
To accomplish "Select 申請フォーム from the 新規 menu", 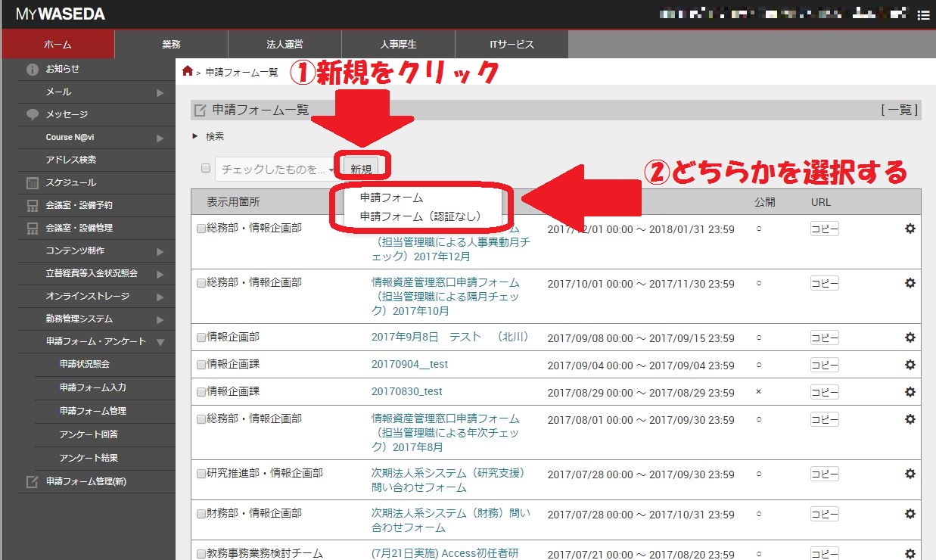I will (391, 198).
